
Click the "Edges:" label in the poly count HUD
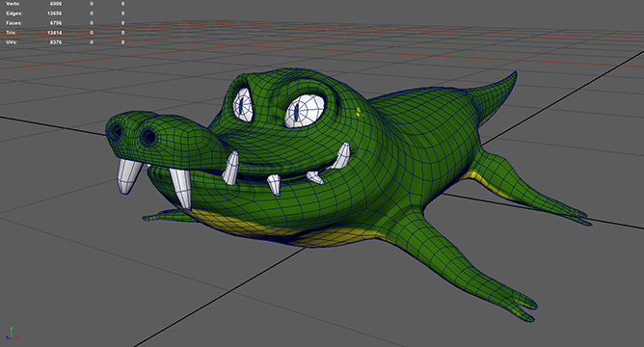pyautogui.click(x=13, y=13)
